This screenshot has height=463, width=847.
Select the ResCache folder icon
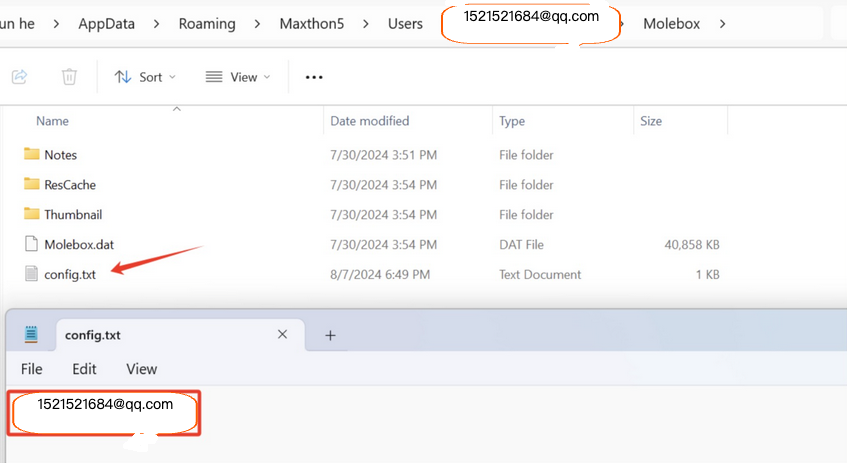click(x=31, y=185)
